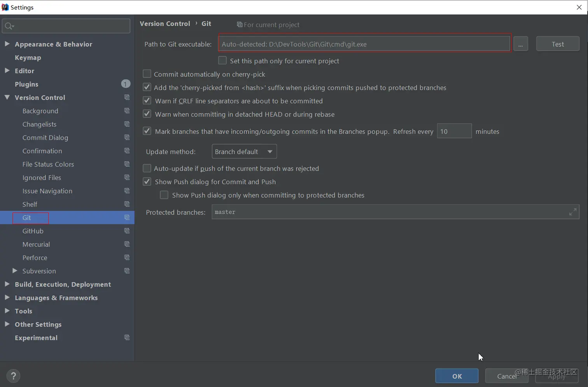The width and height of the screenshot is (588, 387).
Task: Expand the Editor section
Action: pos(7,70)
